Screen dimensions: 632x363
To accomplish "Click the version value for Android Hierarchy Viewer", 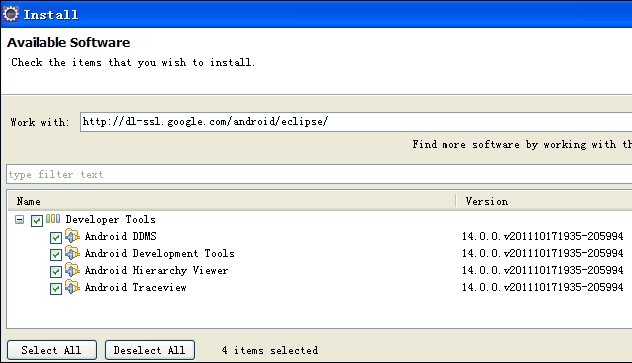I will click(x=543, y=270).
